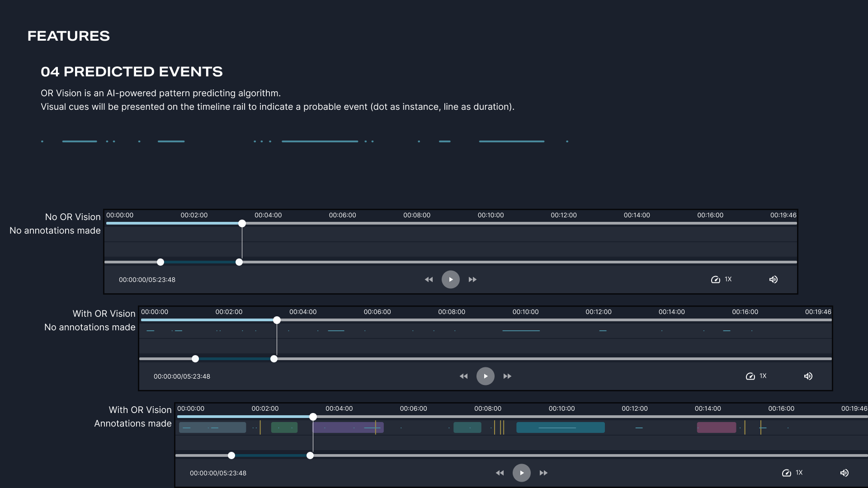Toggle speaker volume in the middle player
This screenshot has height=488, width=868.
pos(808,376)
